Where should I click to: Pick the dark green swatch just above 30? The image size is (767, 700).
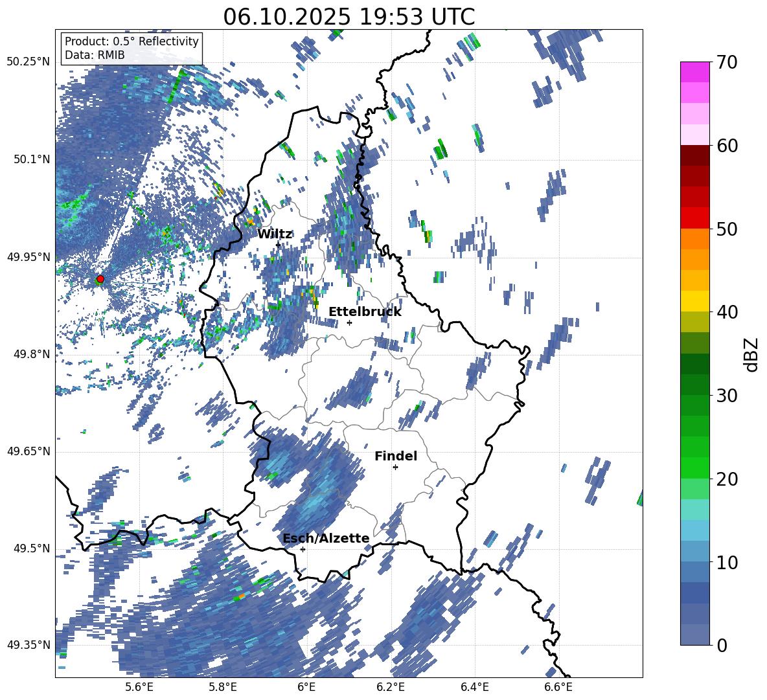pos(694,384)
